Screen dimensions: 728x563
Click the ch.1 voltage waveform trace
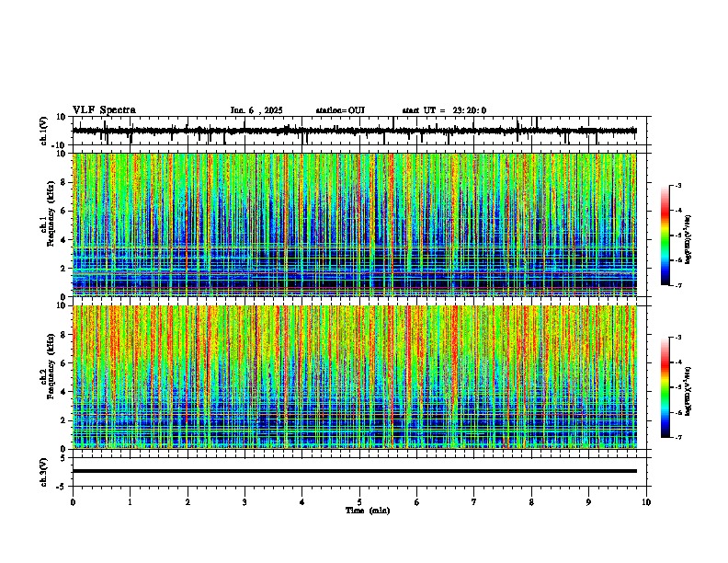(354, 131)
